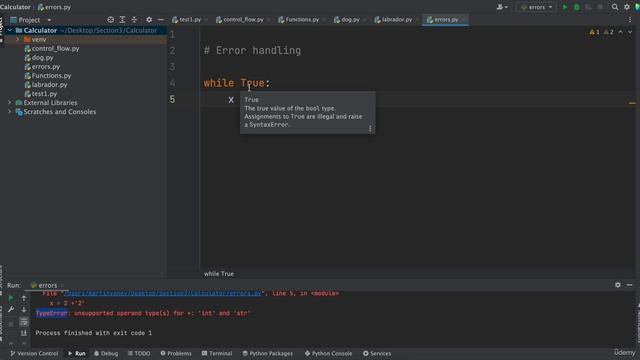The height and width of the screenshot is (360, 640).
Task: Go to previous highlighted error arrow
Action: [x=620, y=32]
